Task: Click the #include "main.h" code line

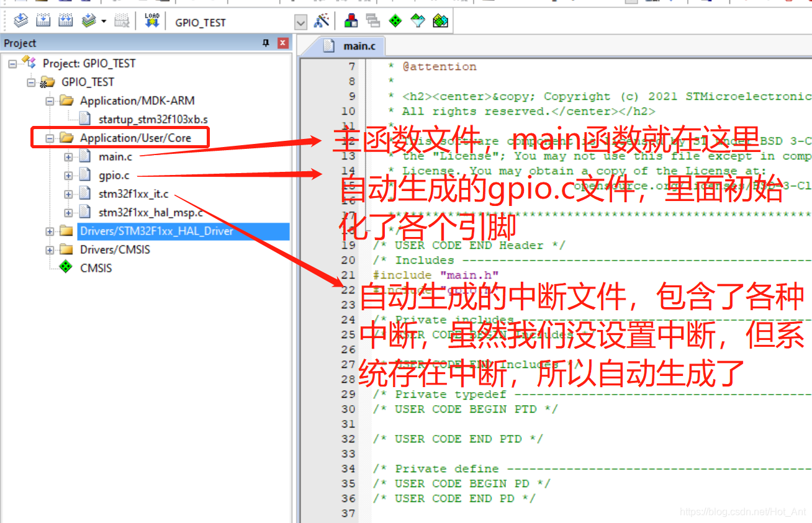Action: click(436, 275)
